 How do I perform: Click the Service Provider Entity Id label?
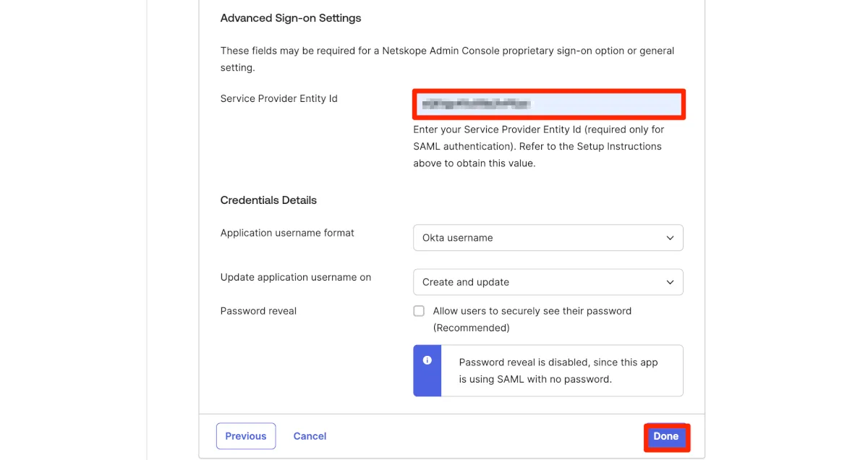[278, 98]
